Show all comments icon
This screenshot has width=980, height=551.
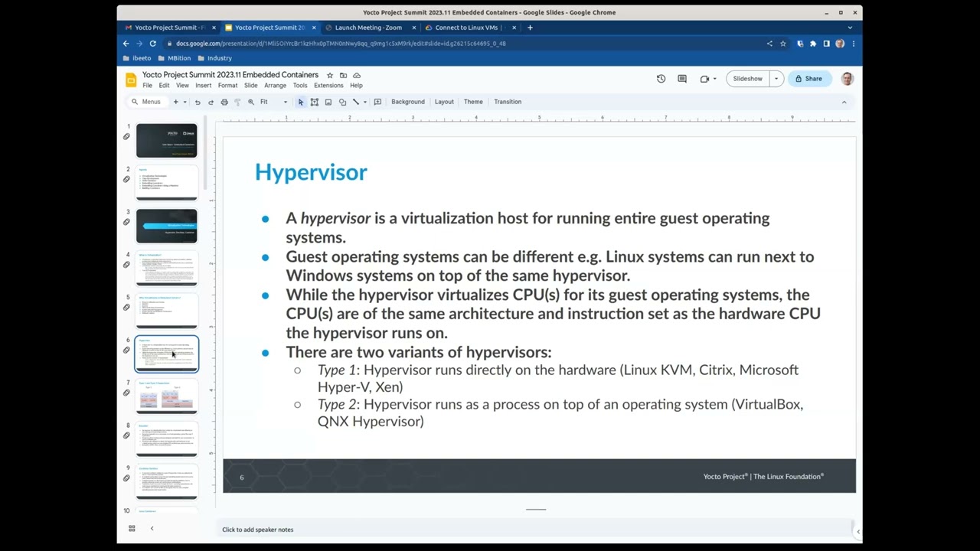(682, 79)
